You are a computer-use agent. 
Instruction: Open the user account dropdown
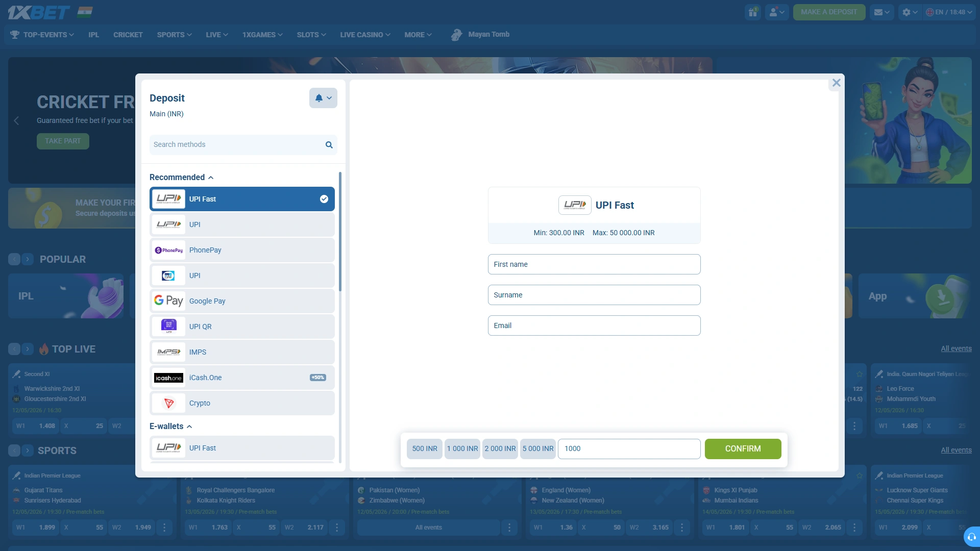777,12
